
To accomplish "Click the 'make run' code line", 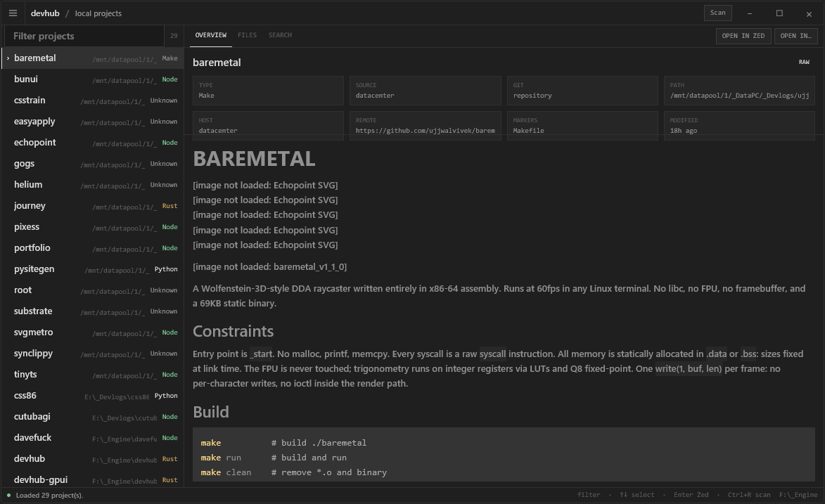I will pos(274,458).
